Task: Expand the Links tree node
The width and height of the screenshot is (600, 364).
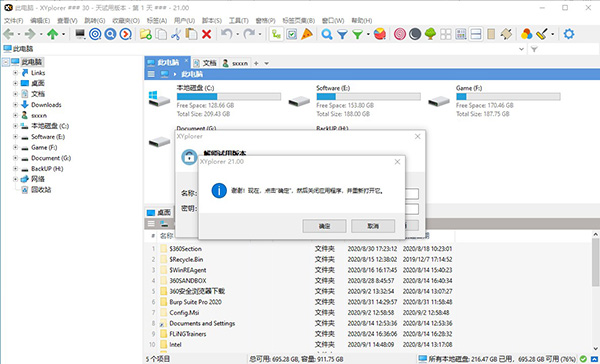Action: point(15,72)
